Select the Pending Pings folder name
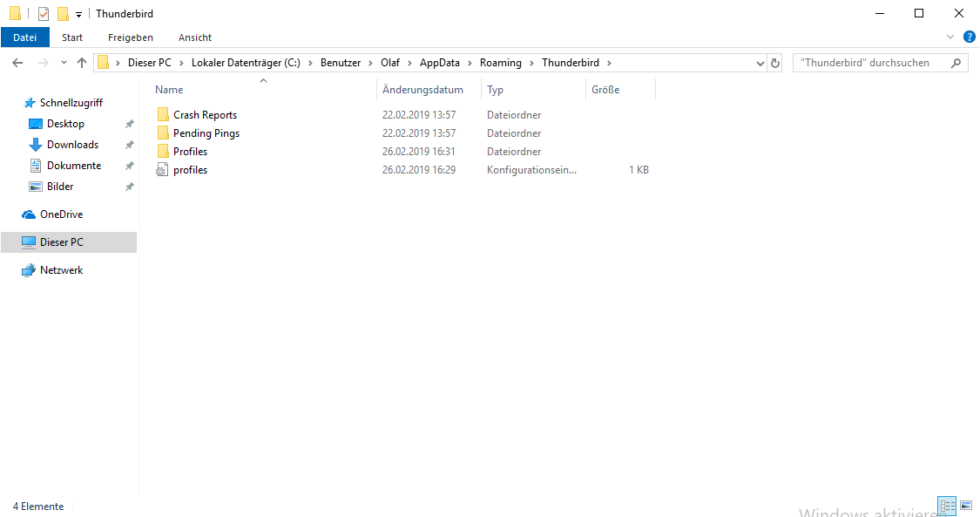Image resolution: width=980 pixels, height=517 pixels. click(x=206, y=133)
